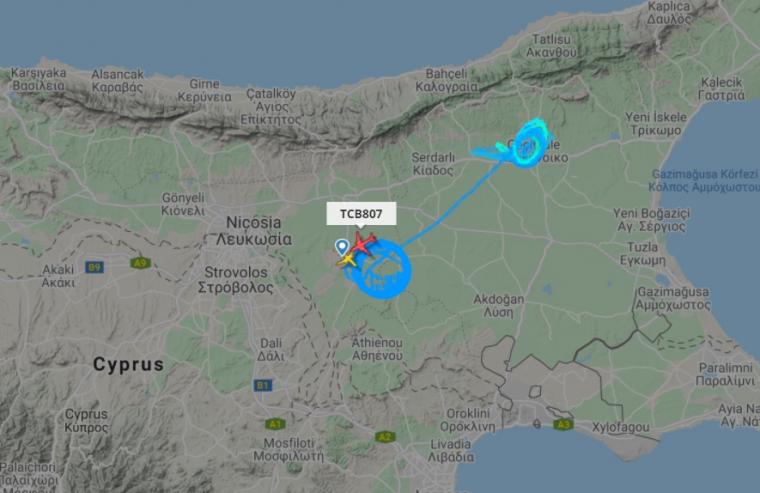Viewport: 760px width, 493px height.
Task: Click the blue B1 road shield
Action: coord(262,385)
